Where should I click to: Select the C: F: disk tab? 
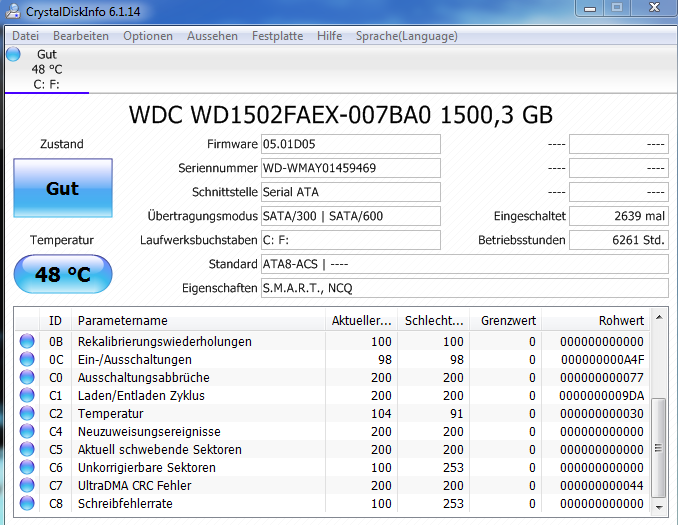click(x=47, y=69)
